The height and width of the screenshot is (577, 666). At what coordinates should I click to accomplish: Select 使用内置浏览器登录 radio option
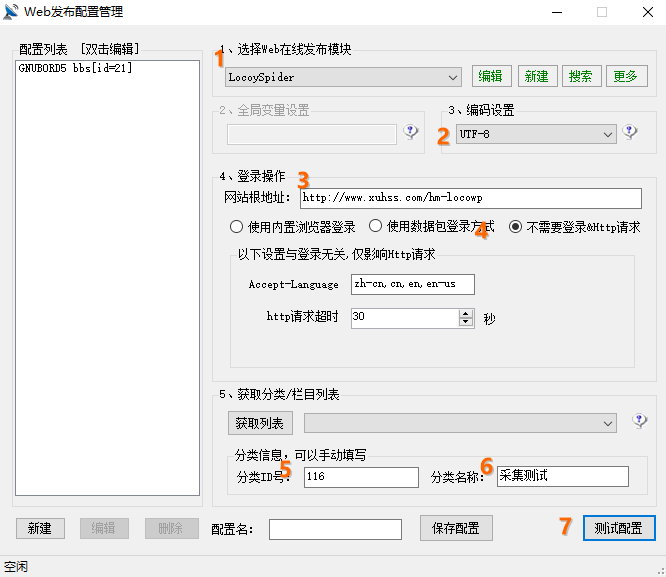[237, 227]
